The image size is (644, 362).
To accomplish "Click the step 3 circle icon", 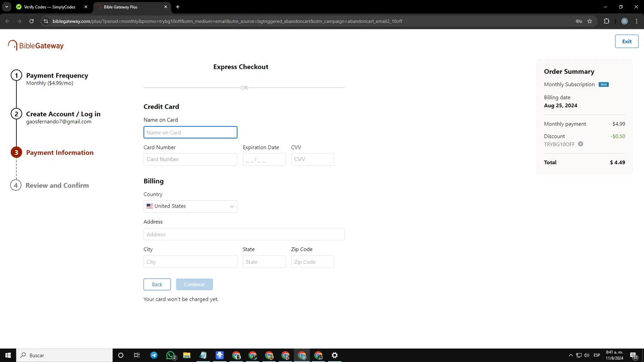I will point(16,153).
